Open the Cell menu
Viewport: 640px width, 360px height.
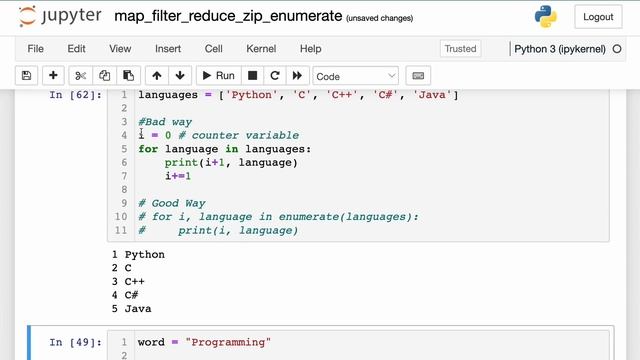(x=213, y=49)
